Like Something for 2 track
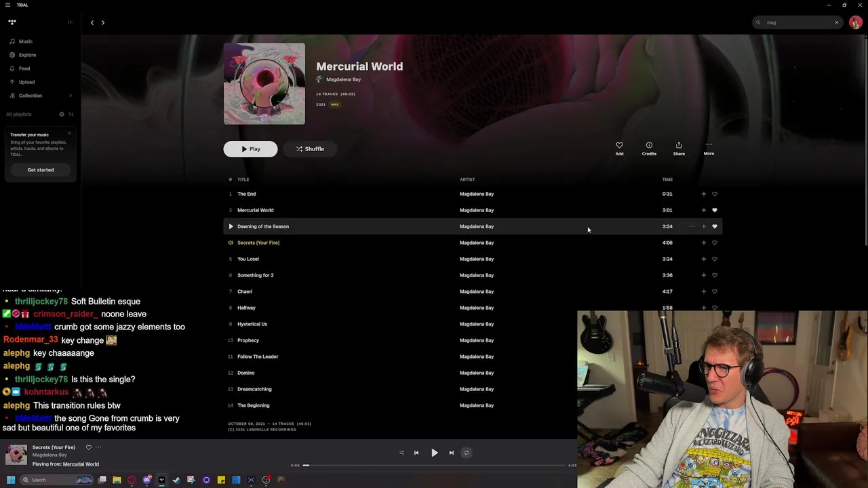The width and height of the screenshot is (868, 488). tap(715, 275)
